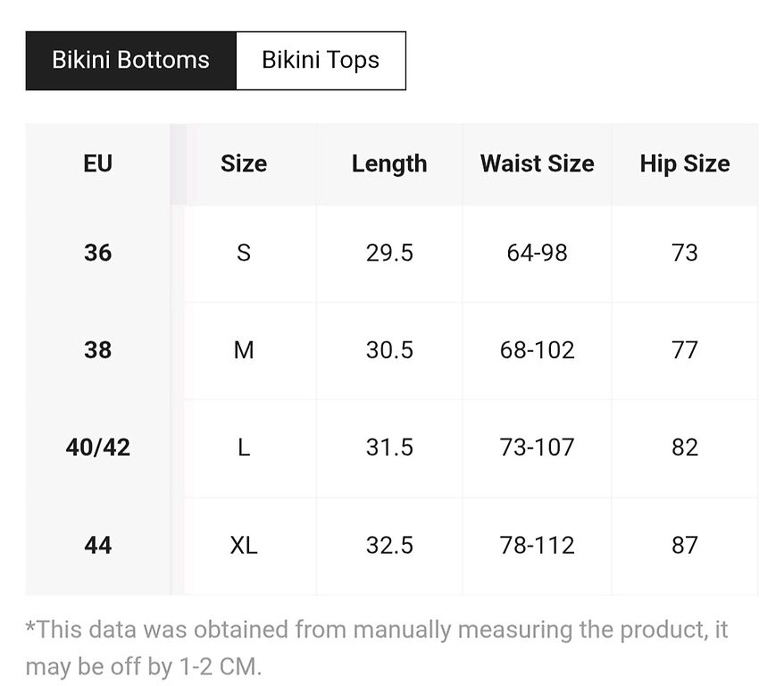Click the 68-102 waist size value
The image size is (784, 686).
(537, 350)
